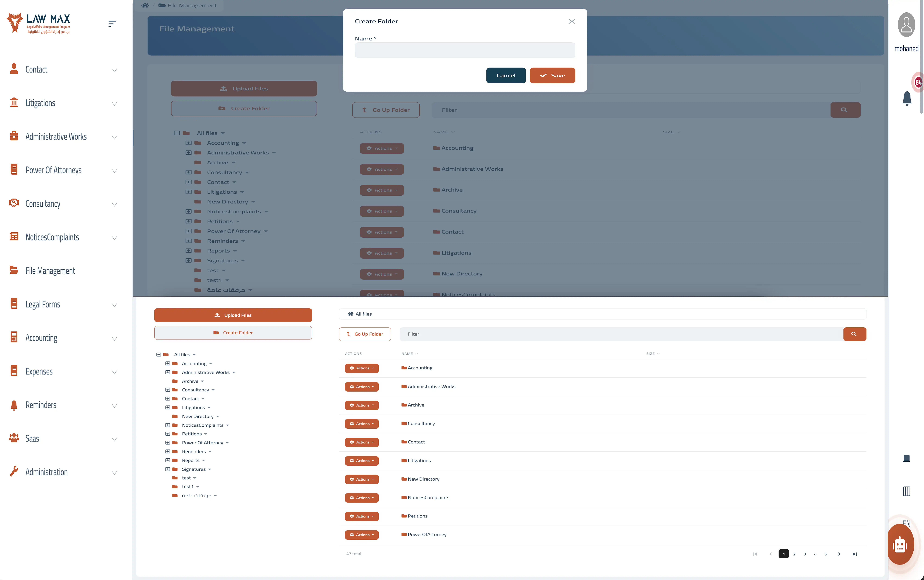This screenshot has height=580, width=924.
Task: Select مرفقات عامة folder in tree
Action: click(x=197, y=496)
